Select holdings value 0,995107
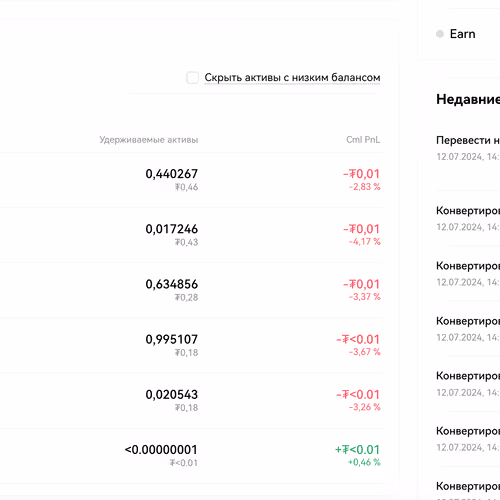 (172, 339)
